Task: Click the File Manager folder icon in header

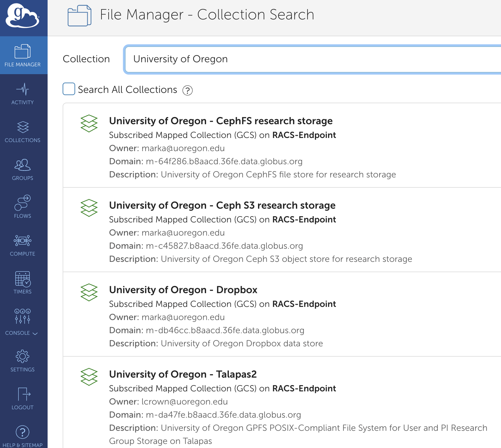Action: pyautogui.click(x=79, y=15)
